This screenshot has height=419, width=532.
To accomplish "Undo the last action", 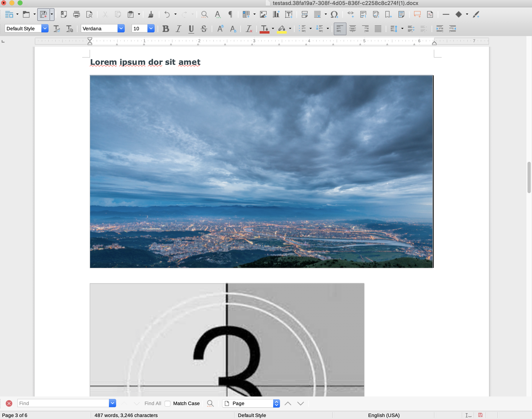I will (x=167, y=15).
